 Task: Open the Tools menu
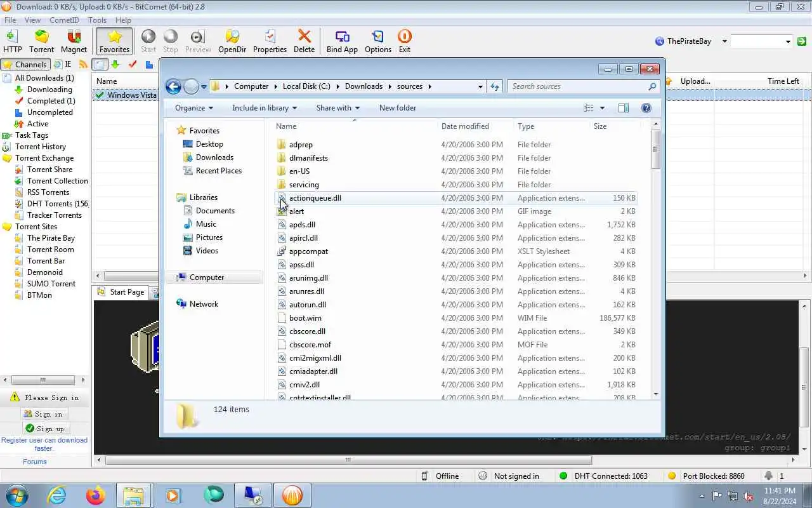[97, 20]
